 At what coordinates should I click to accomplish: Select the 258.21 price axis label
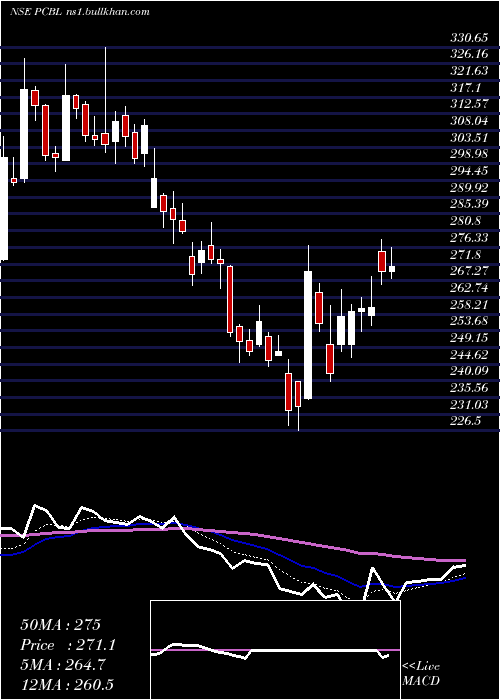(469, 304)
